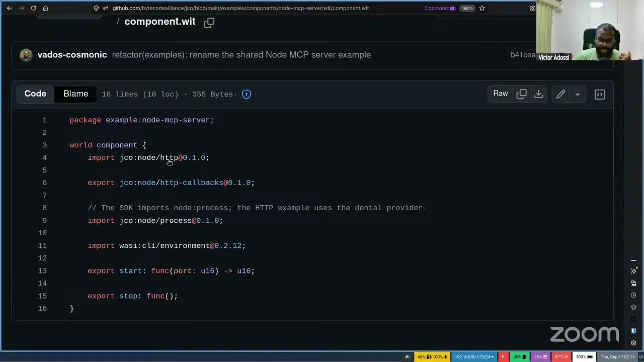
Task: Reload the browser page
Action: [33, 8]
